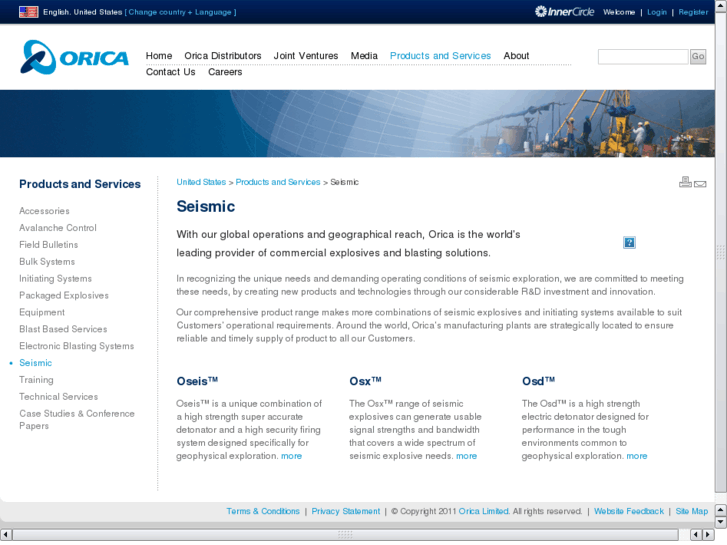
Task: Click the Seismic page title
Action: (206, 206)
